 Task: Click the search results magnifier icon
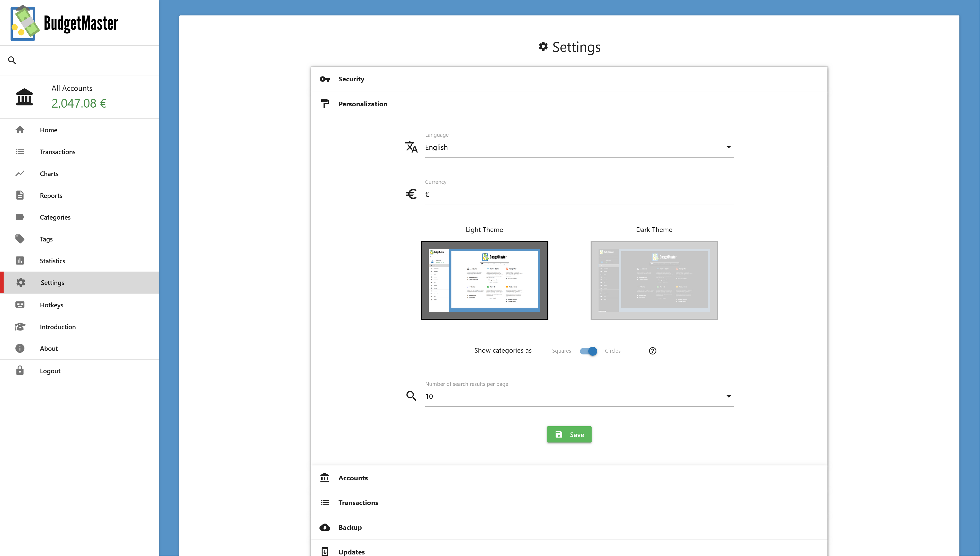tap(411, 396)
